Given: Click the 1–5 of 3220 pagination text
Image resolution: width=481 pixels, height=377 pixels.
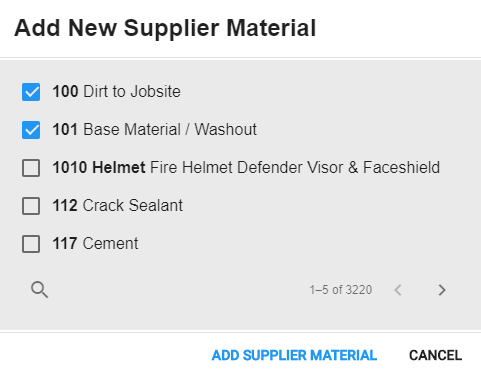Looking at the screenshot, I should [x=340, y=290].
